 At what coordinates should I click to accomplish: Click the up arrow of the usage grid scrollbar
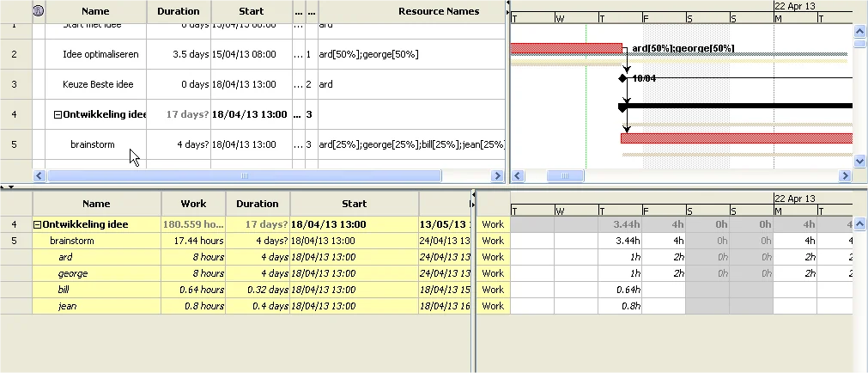click(859, 224)
